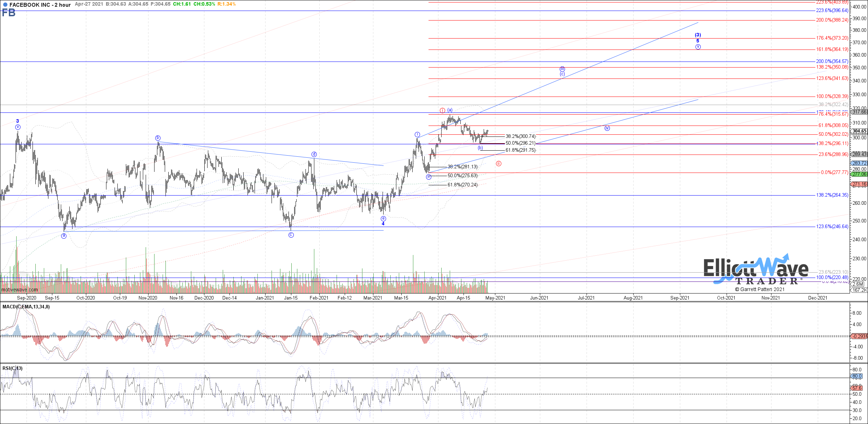Click the 80.0 RSI level tag
868x424 pixels.
[857, 376]
